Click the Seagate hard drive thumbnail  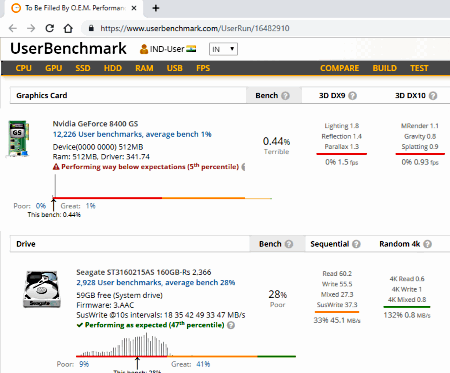(42, 289)
